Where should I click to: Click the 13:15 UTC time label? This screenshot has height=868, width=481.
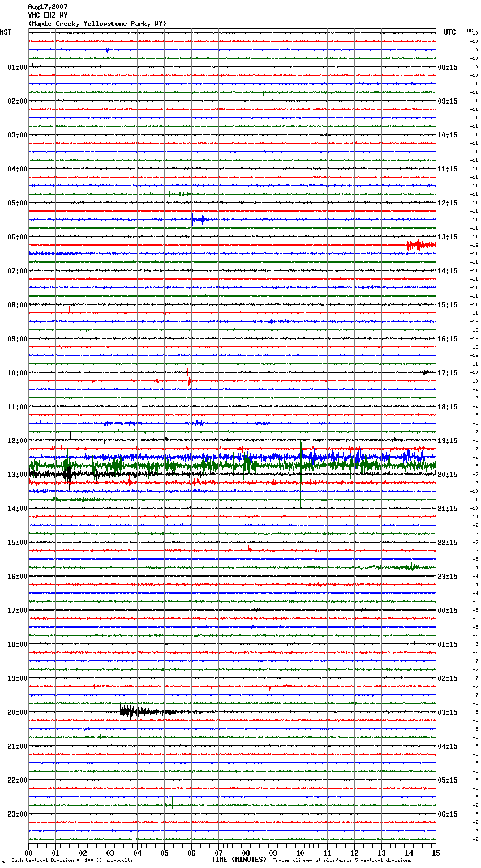pos(448,237)
